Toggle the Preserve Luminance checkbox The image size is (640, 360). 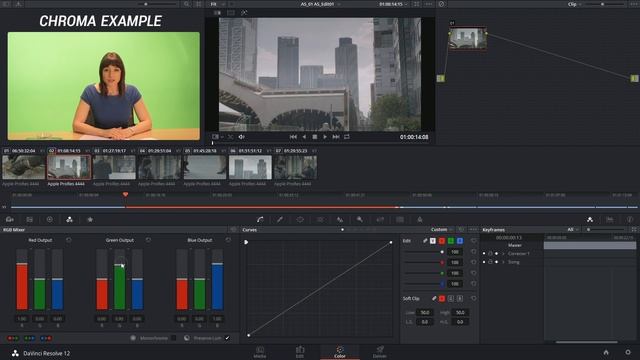point(227,338)
